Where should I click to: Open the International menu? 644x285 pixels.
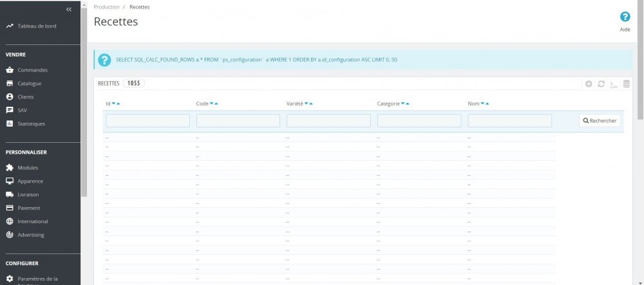click(33, 221)
